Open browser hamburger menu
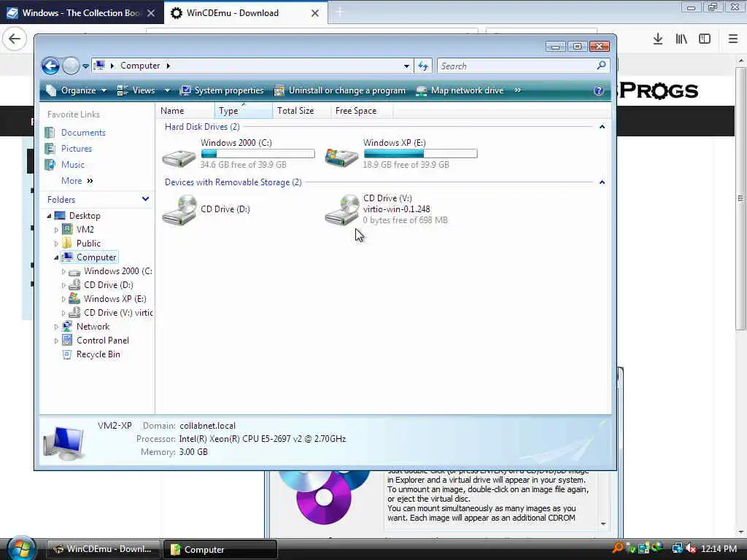747x560 pixels. (x=733, y=39)
